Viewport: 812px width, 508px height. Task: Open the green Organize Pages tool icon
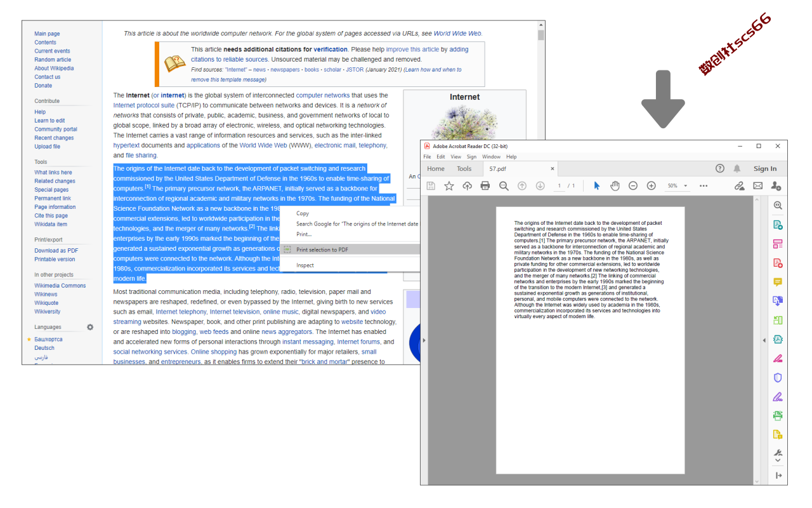(x=778, y=320)
